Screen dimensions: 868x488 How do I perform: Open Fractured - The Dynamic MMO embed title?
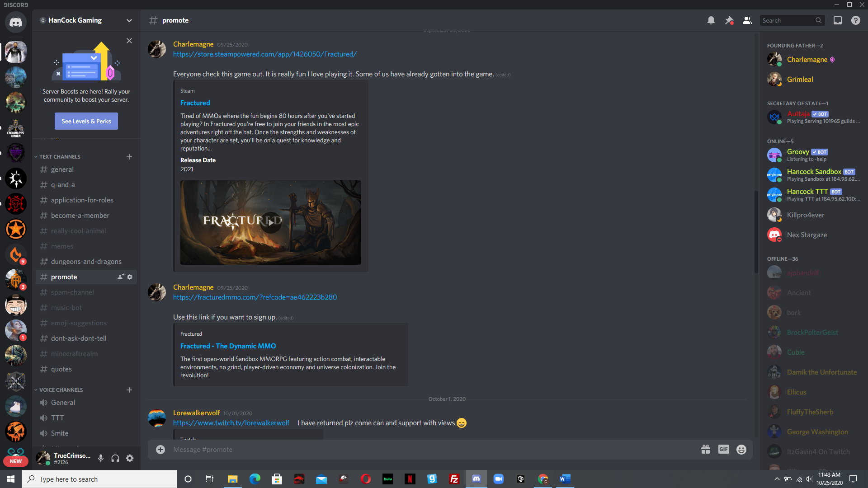pos(228,346)
